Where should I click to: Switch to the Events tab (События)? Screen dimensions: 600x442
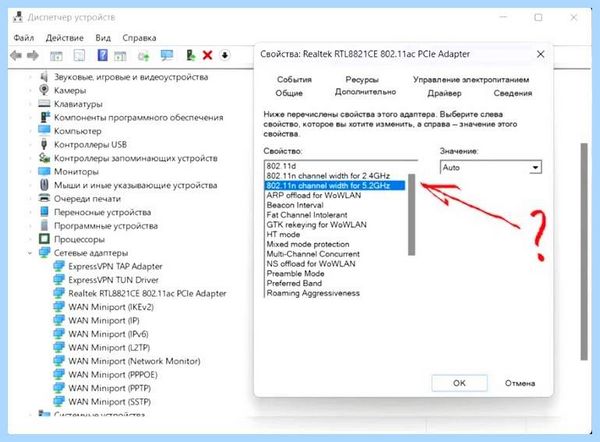pyautogui.click(x=294, y=80)
